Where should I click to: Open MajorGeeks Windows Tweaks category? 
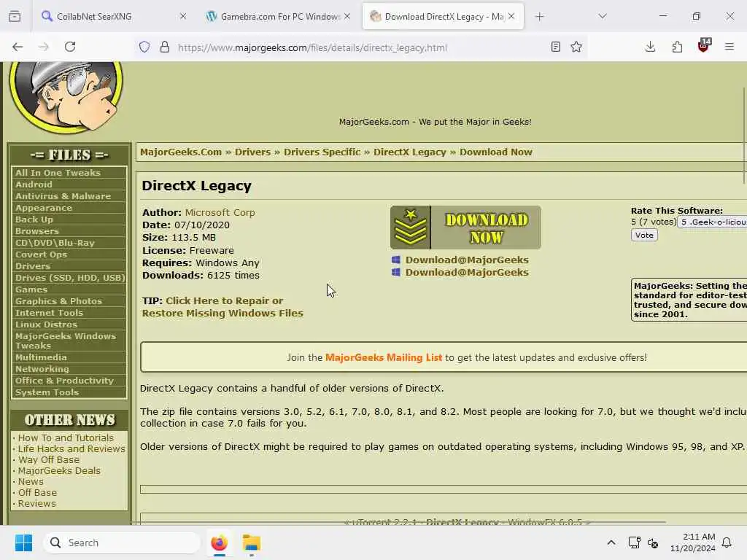[66, 341]
